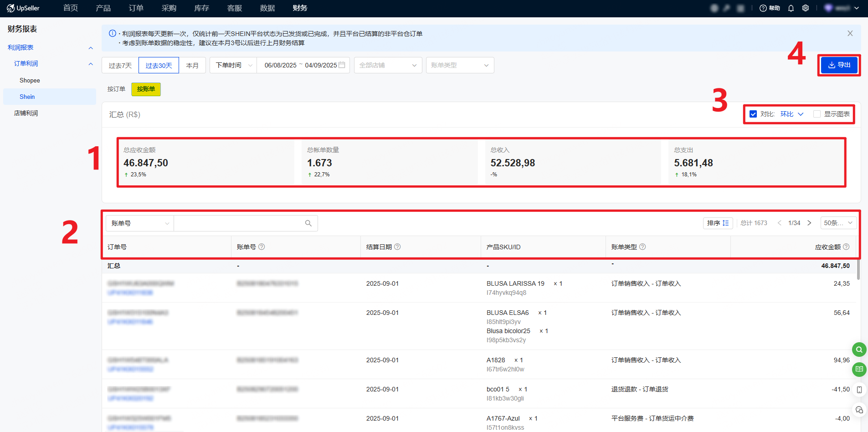The image size is (868, 432).
Task: Open Shein in the sidebar
Action: (x=50, y=97)
